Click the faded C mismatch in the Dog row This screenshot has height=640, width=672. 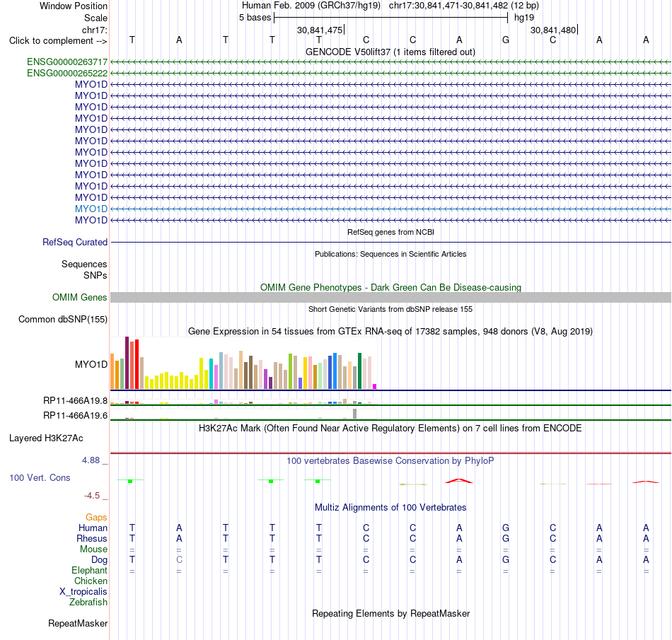pyautogui.click(x=179, y=559)
